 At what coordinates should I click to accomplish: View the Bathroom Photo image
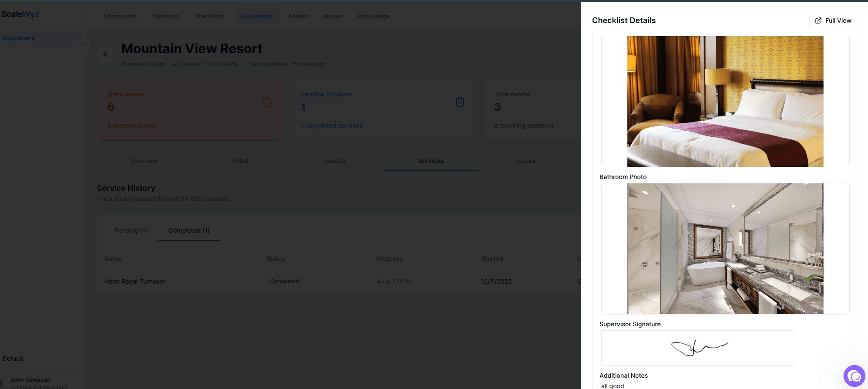click(x=725, y=249)
